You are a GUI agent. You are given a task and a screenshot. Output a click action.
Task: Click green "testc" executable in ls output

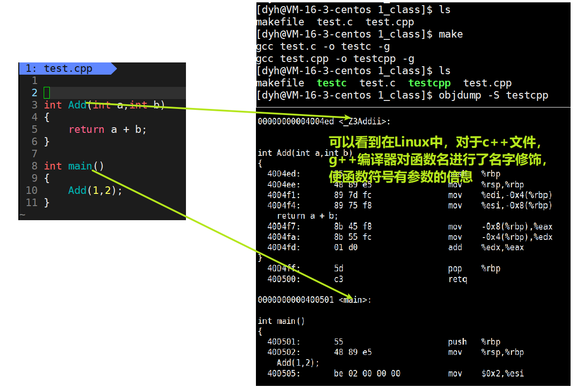pos(332,83)
